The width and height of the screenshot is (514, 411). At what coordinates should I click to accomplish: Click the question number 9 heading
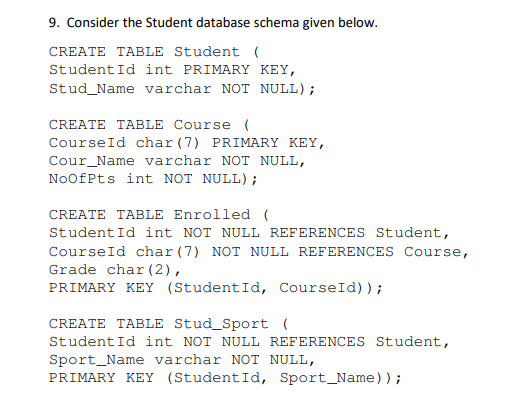[x=54, y=23]
